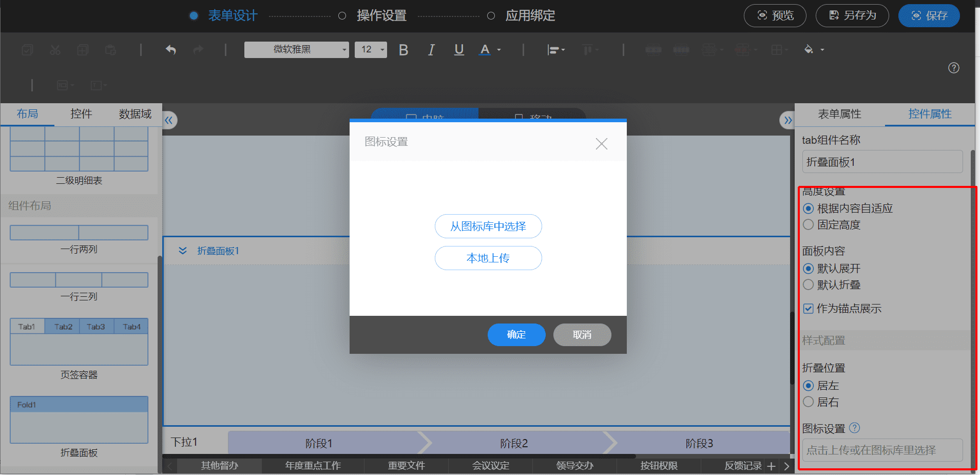The image size is (980, 475).
Task: Open 会议议定 bottom tab
Action: point(491,466)
